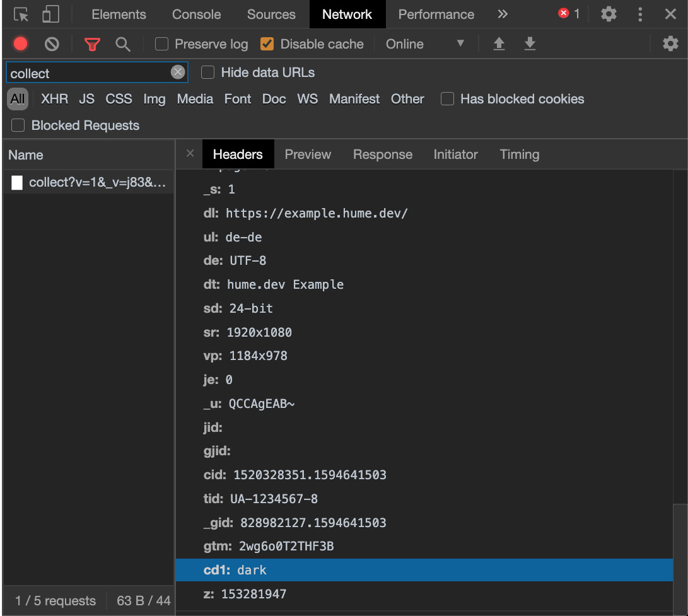The image size is (688, 616).
Task: Click the import HAR upload arrow
Action: [x=499, y=44]
